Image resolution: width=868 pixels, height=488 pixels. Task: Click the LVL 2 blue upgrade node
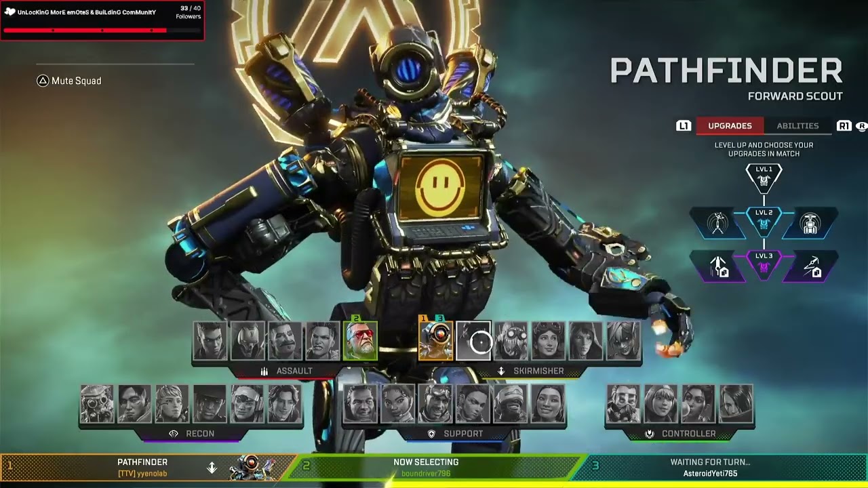tap(764, 222)
